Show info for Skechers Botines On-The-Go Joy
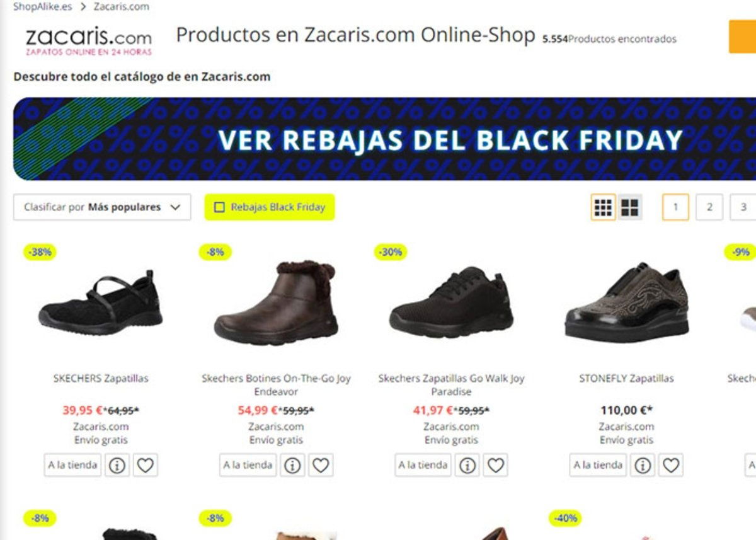Image resolution: width=756 pixels, height=540 pixels. pos(292,466)
